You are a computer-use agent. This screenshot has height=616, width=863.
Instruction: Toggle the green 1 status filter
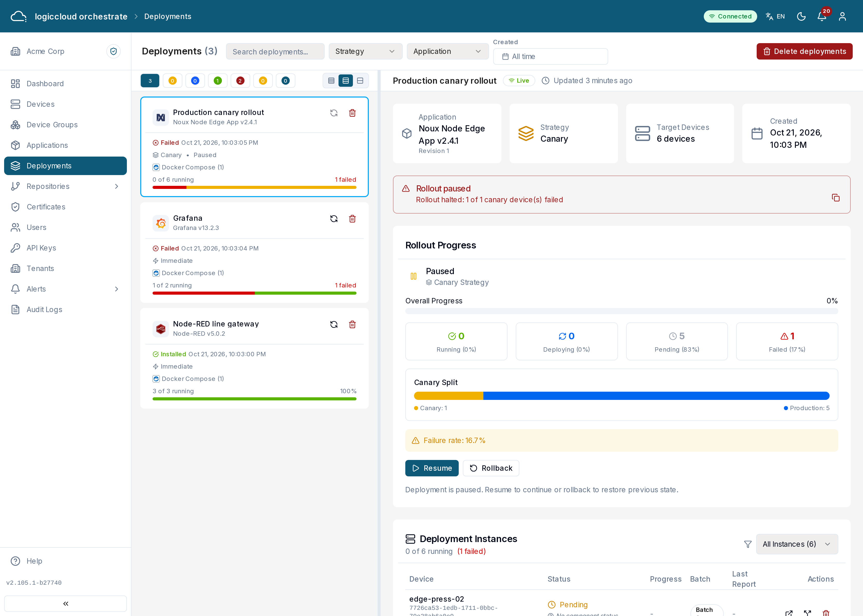point(218,81)
